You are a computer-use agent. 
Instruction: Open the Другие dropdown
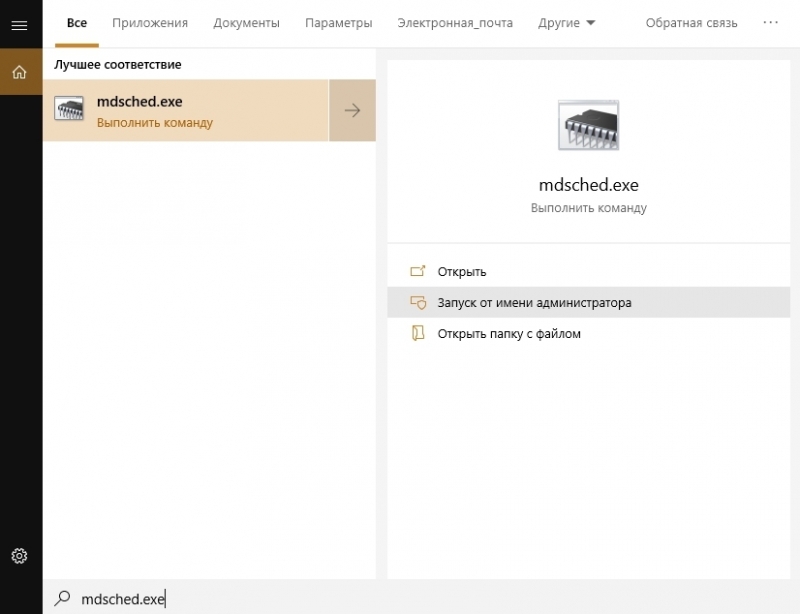tap(566, 23)
